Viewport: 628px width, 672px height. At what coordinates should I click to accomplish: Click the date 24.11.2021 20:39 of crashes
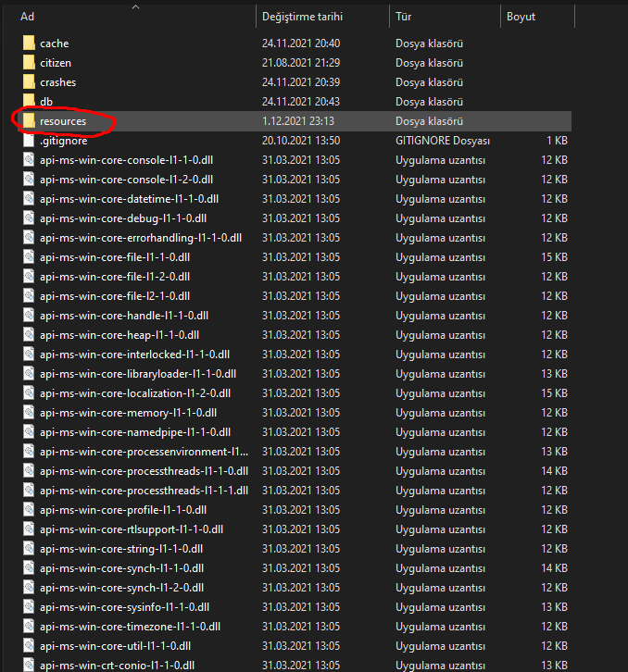301,81
